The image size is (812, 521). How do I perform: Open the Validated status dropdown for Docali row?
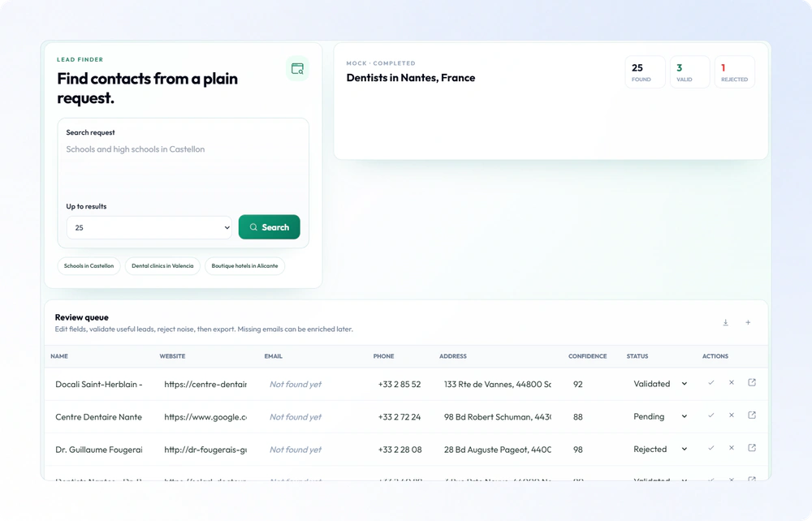pos(660,384)
